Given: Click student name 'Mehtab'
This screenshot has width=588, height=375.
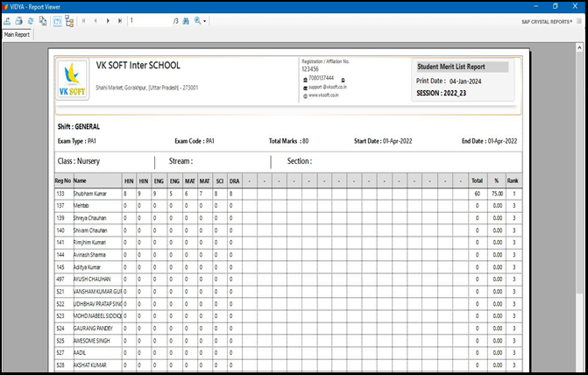Looking at the screenshot, I should coord(81,206).
